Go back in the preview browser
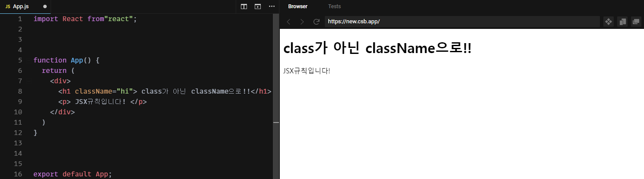This screenshot has height=179, width=644. point(289,22)
